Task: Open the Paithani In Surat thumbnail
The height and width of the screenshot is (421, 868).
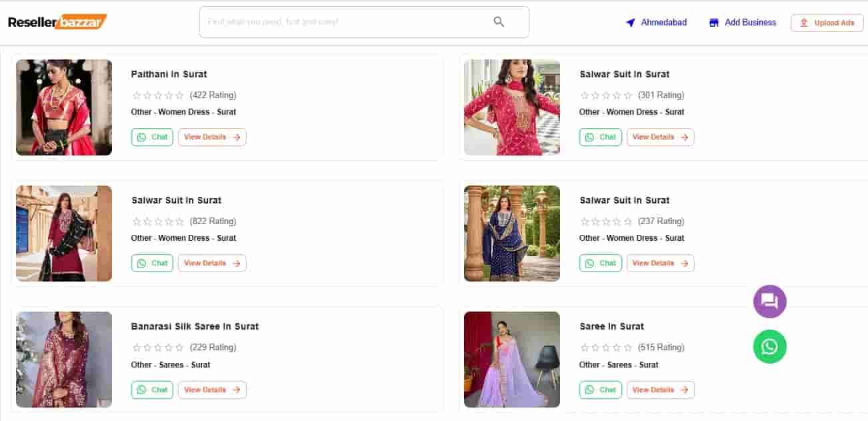Action: (64, 107)
